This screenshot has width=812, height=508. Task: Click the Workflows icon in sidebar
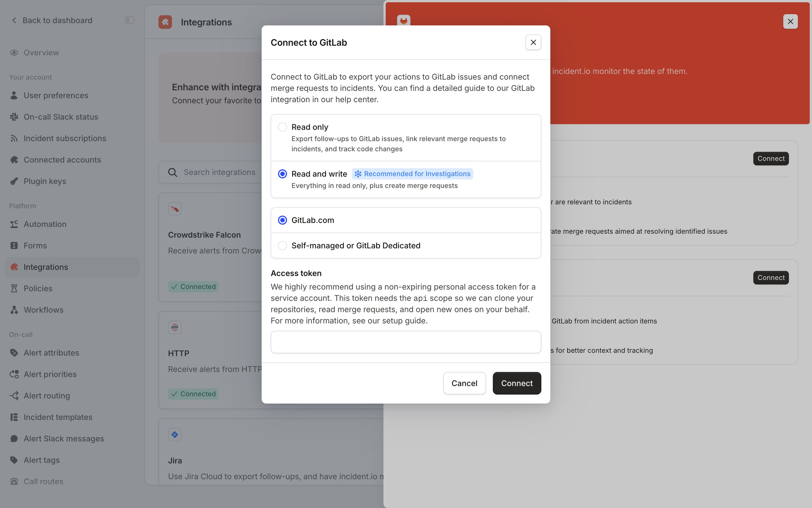(14, 310)
